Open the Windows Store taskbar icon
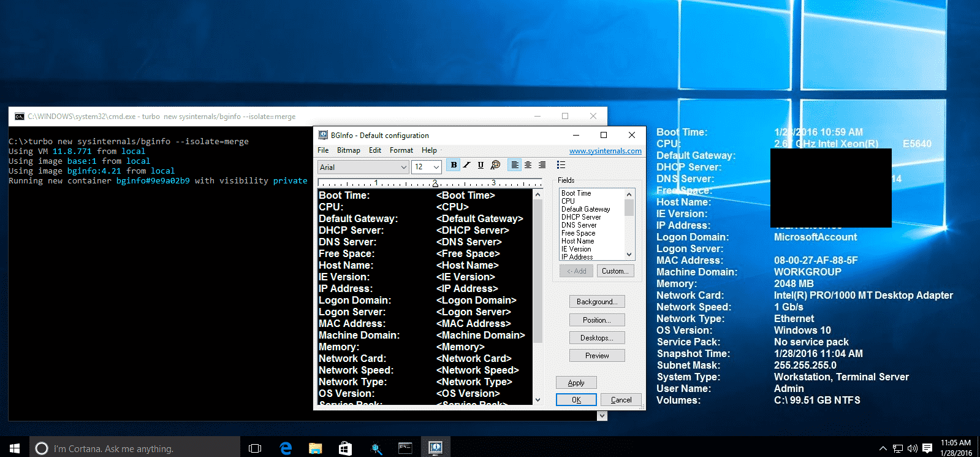 click(x=346, y=448)
